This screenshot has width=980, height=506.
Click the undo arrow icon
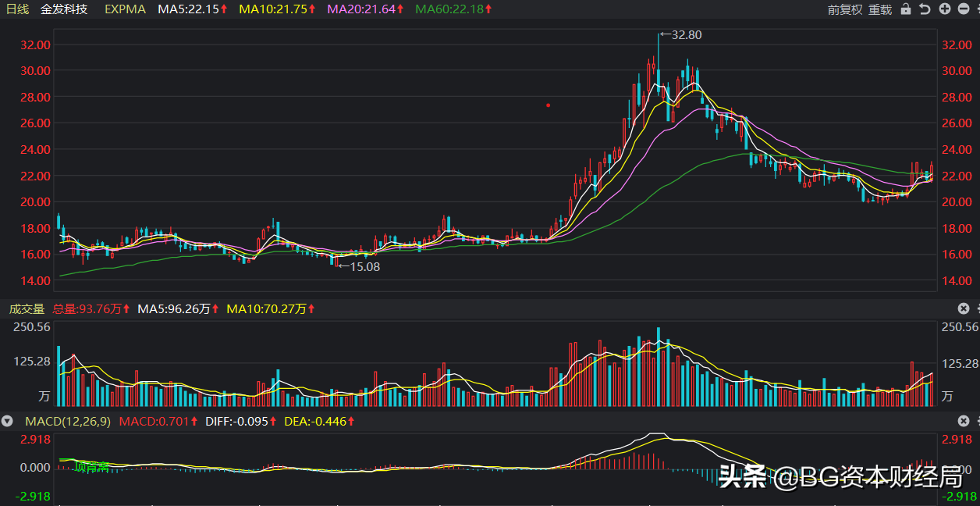click(x=925, y=9)
